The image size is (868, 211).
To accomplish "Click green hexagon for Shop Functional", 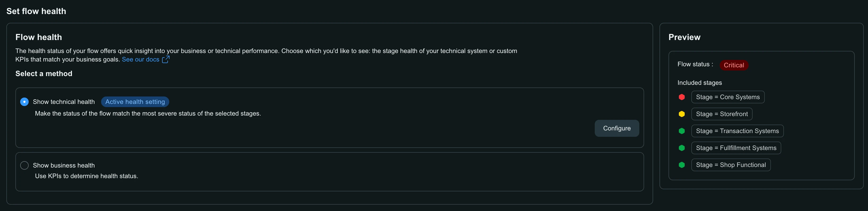I will point(682,165).
